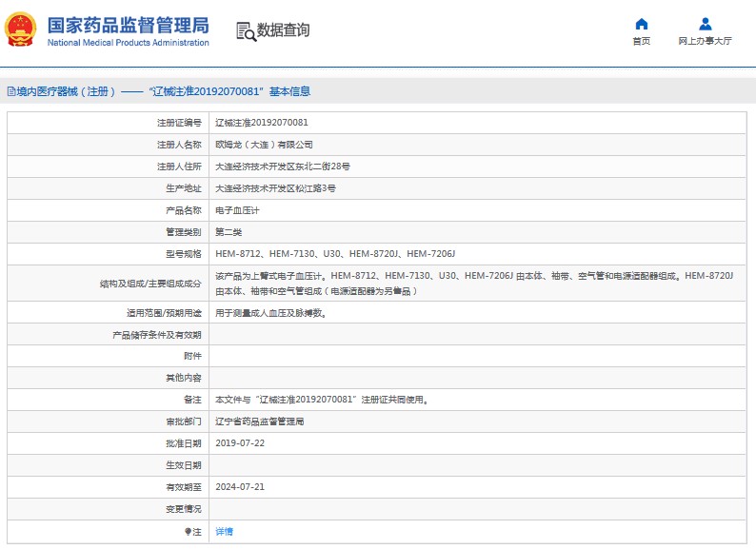
Task: Click the 管理类别 label cell
Action: pyautogui.click(x=108, y=232)
